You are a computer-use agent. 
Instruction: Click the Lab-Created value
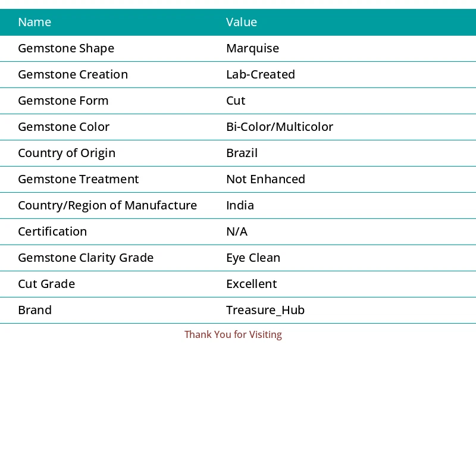point(261,74)
